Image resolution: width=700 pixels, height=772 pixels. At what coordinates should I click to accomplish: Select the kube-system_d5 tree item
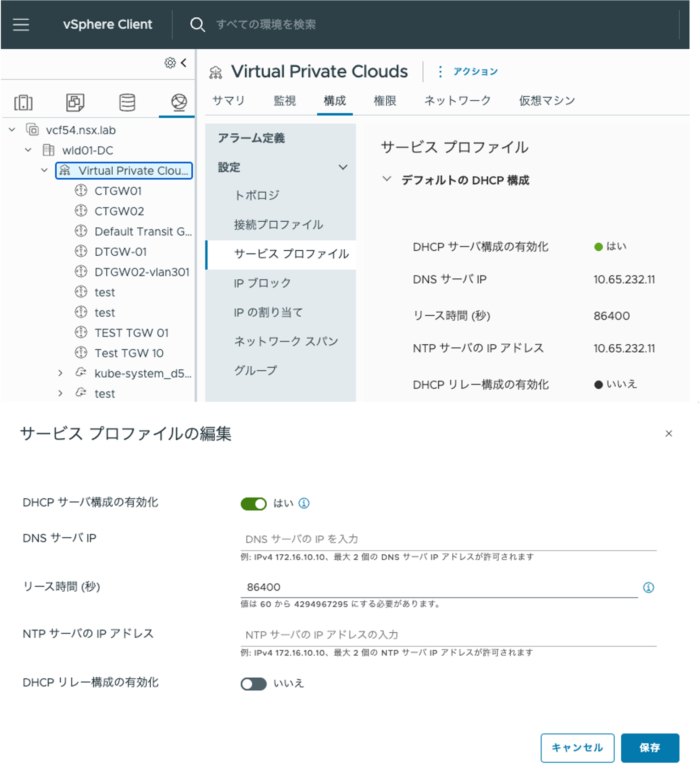pos(143,373)
